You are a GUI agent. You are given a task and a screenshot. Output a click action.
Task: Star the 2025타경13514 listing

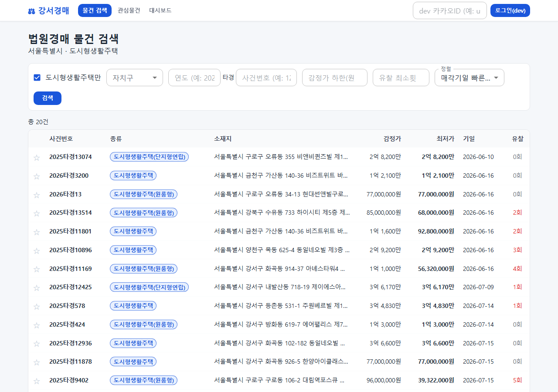coord(37,213)
